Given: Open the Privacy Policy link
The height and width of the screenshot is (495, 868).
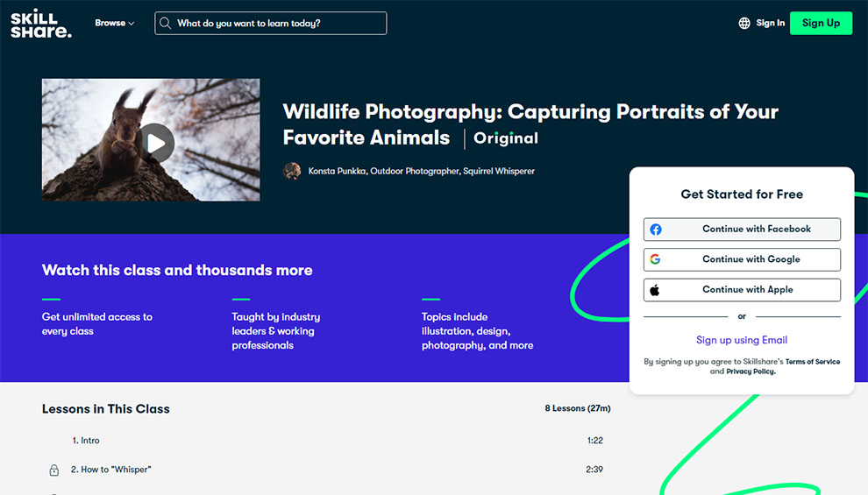Looking at the screenshot, I should point(751,371).
